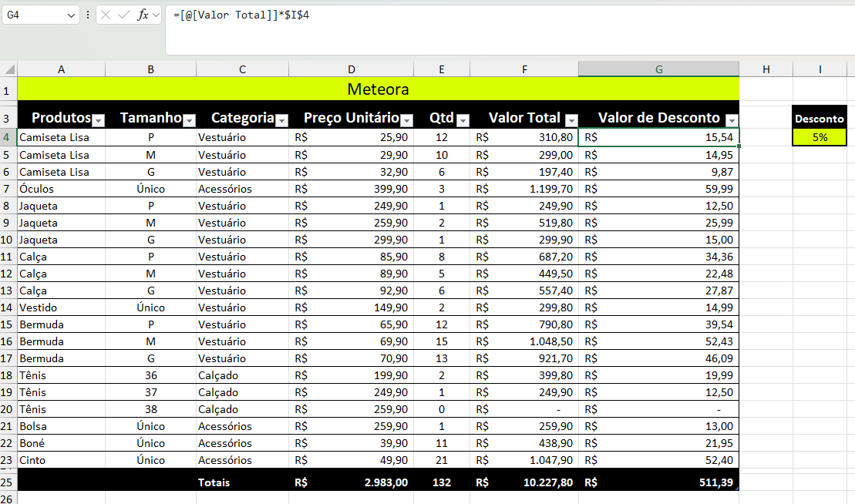Select column C header
The image size is (855, 504).
[x=242, y=69]
